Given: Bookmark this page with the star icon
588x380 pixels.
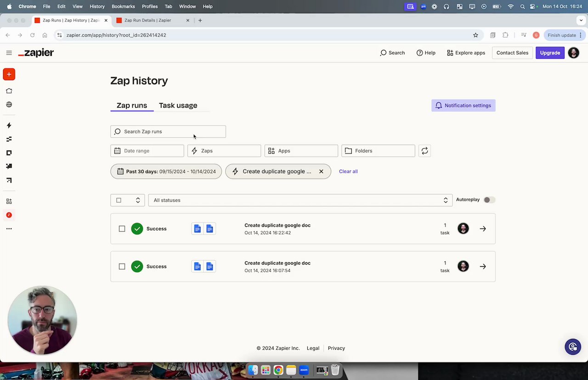Looking at the screenshot, I should point(475,35).
